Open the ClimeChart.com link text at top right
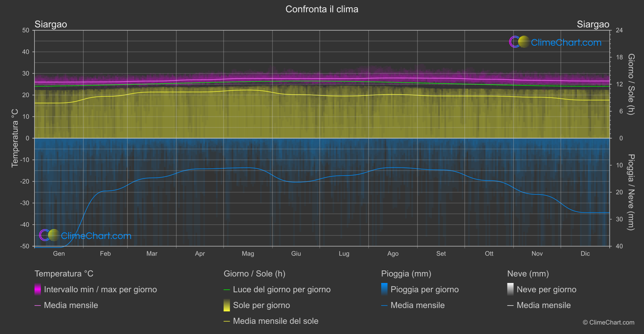The image size is (644, 334). tap(566, 43)
